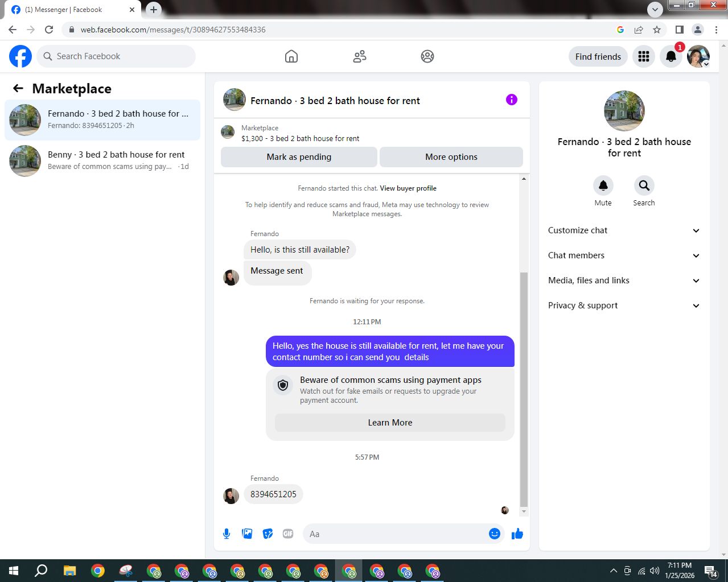Send a thumbs-up like
This screenshot has height=582, width=728.
click(517, 534)
